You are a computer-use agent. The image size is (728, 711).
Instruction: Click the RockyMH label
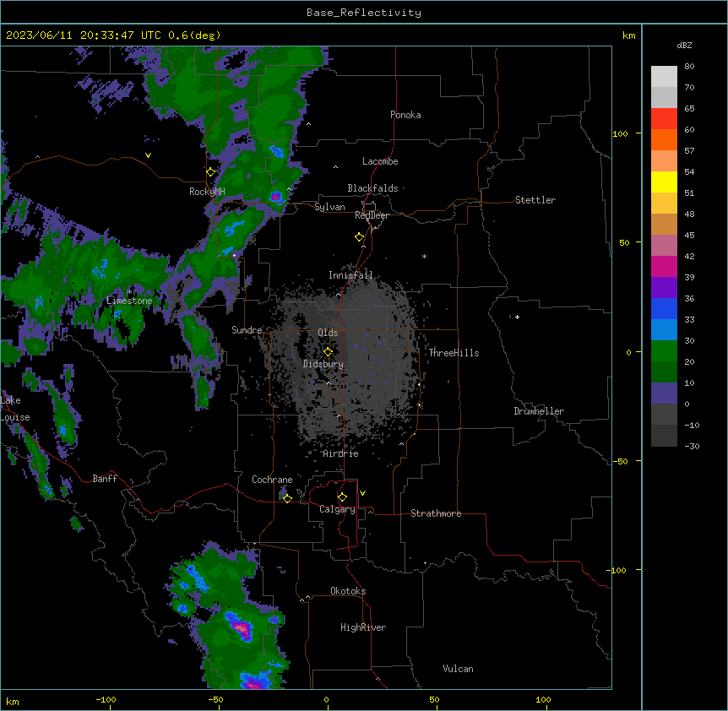pos(207,192)
